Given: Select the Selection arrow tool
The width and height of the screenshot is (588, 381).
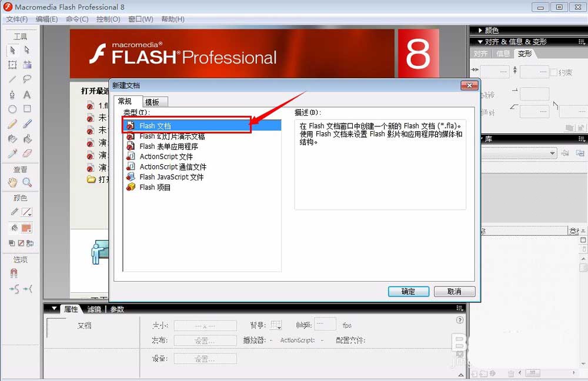Looking at the screenshot, I should tap(12, 50).
